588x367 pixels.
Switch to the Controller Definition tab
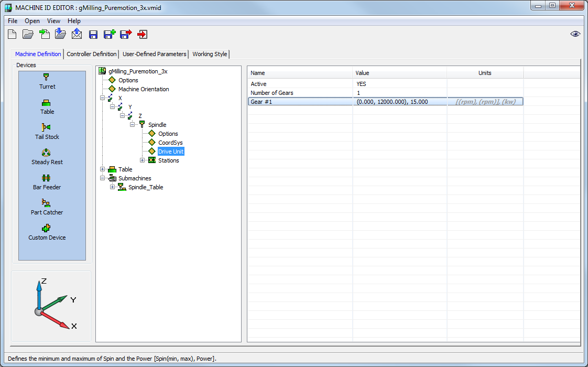pyautogui.click(x=92, y=54)
